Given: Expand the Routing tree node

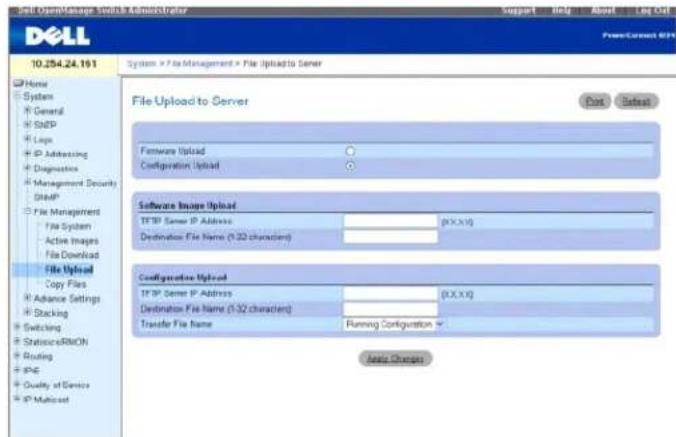Looking at the screenshot, I should point(17,356).
